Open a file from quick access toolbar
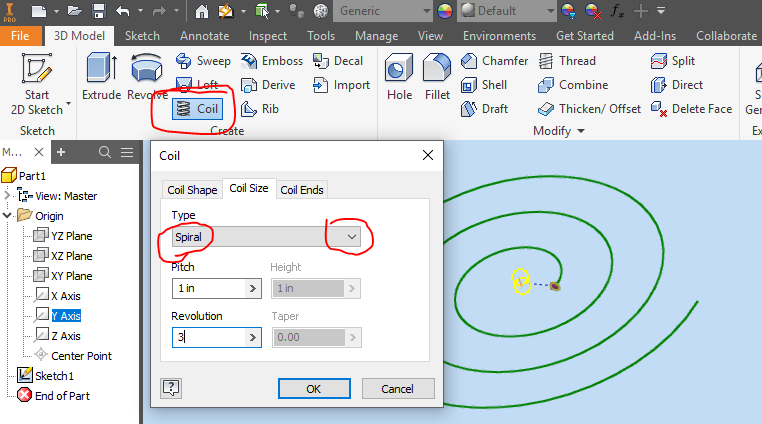The image size is (762, 424). (74, 11)
